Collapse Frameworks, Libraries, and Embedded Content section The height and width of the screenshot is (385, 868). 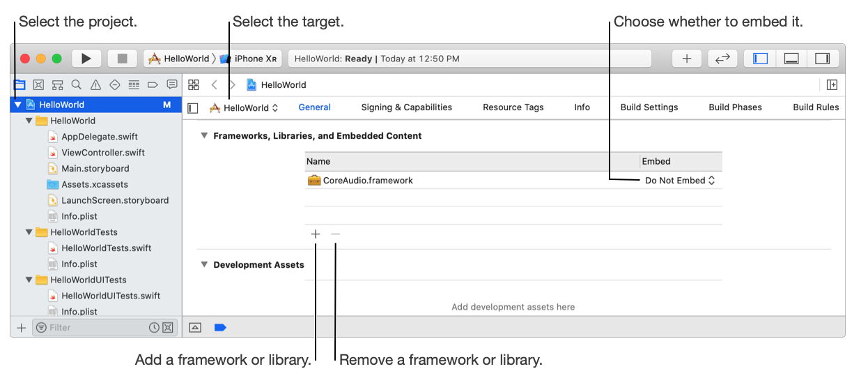point(204,136)
